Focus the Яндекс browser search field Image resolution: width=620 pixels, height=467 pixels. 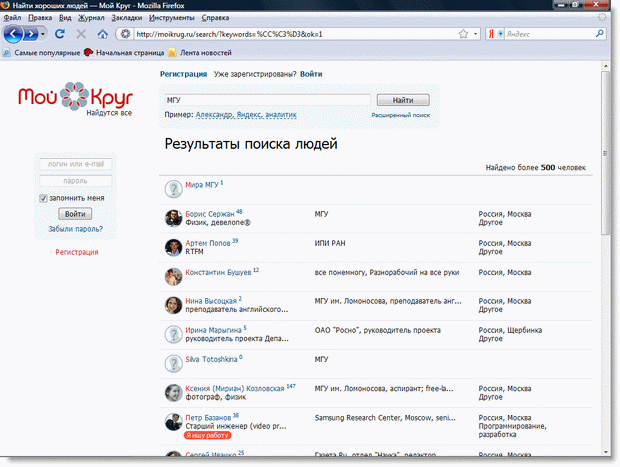tap(549, 34)
